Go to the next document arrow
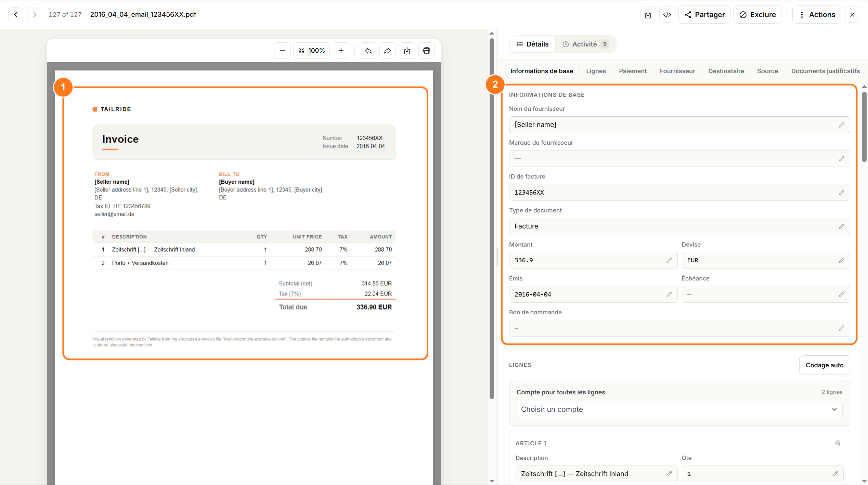 tap(35, 15)
